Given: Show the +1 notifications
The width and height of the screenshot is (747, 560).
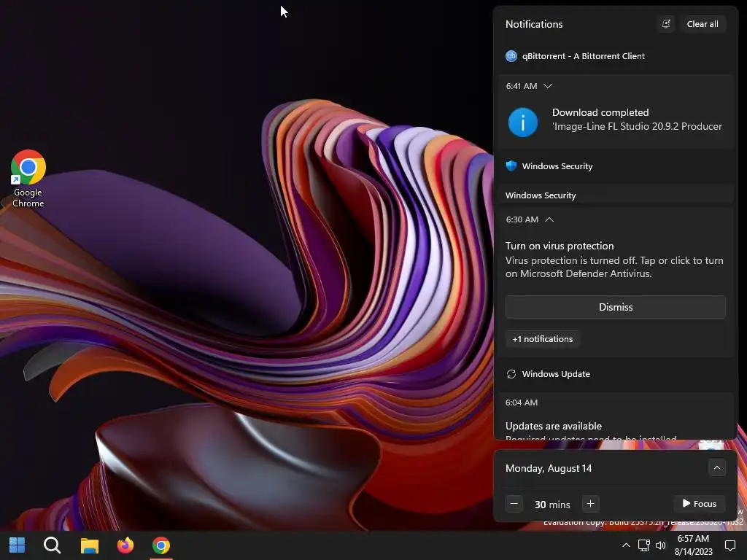Looking at the screenshot, I should (543, 339).
